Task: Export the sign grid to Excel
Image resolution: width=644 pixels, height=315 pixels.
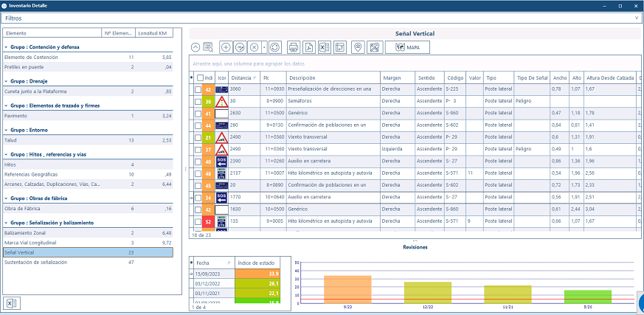Action: point(324,47)
